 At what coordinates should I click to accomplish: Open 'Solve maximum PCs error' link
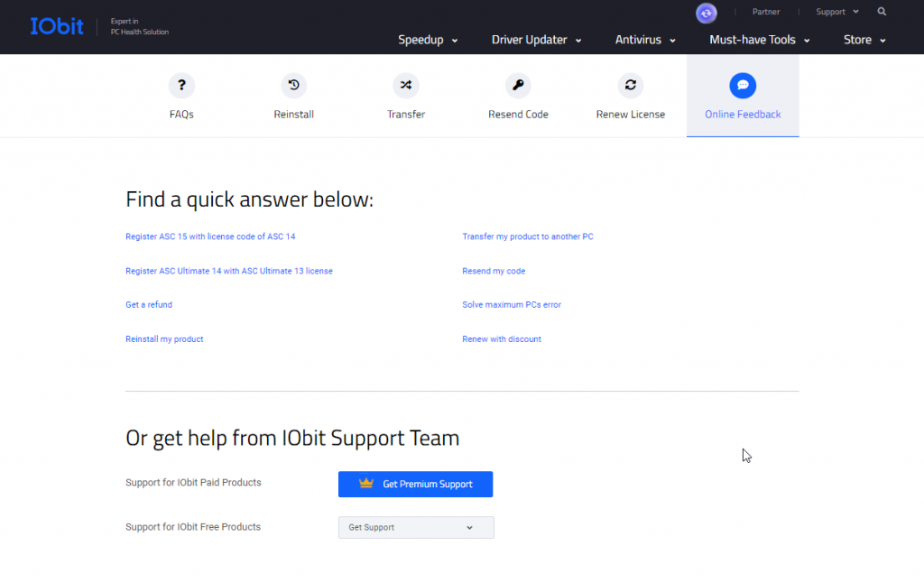pos(512,305)
